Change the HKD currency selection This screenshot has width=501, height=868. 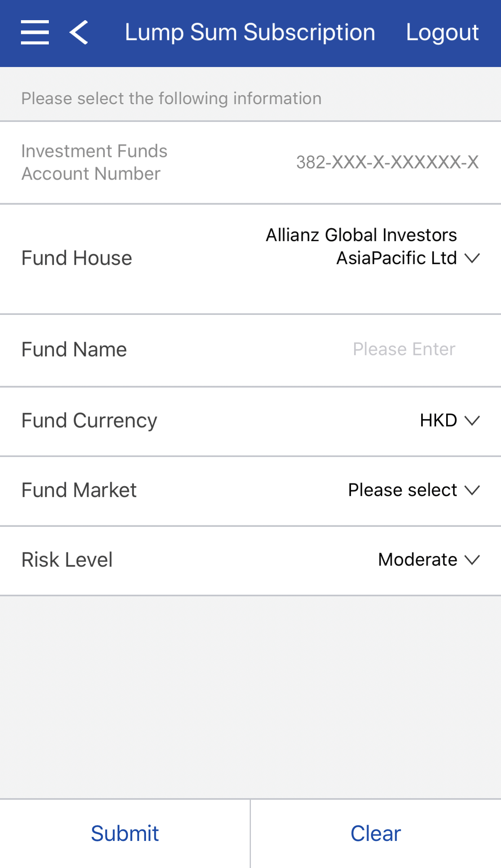(438, 421)
